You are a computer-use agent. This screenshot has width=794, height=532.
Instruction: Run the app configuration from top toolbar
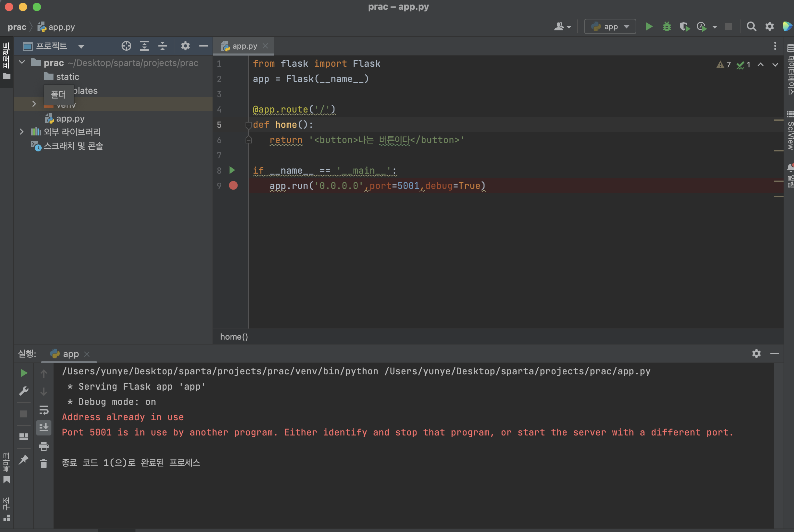click(648, 26)
